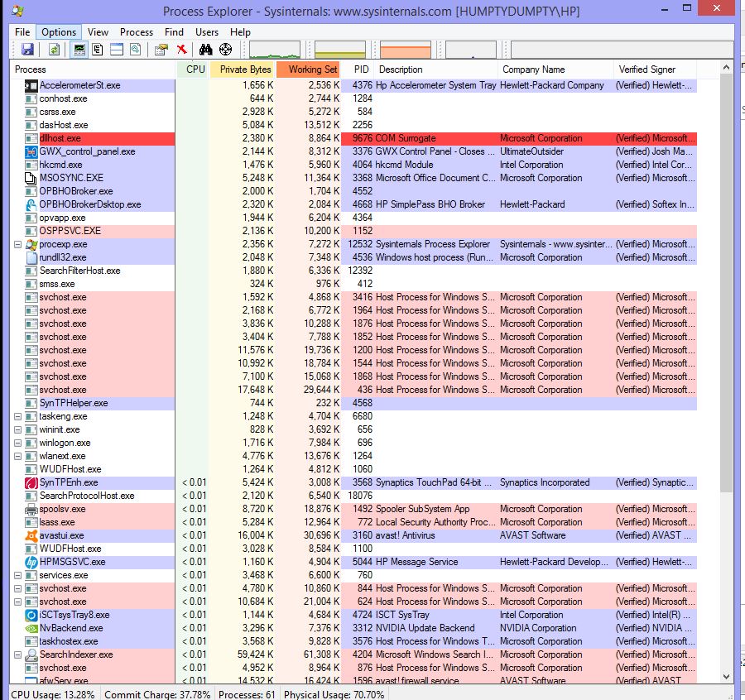Viewport: 745px width, 700px height.
Task: Click the binoculars Find Handle icon
Action: point(206,50)
